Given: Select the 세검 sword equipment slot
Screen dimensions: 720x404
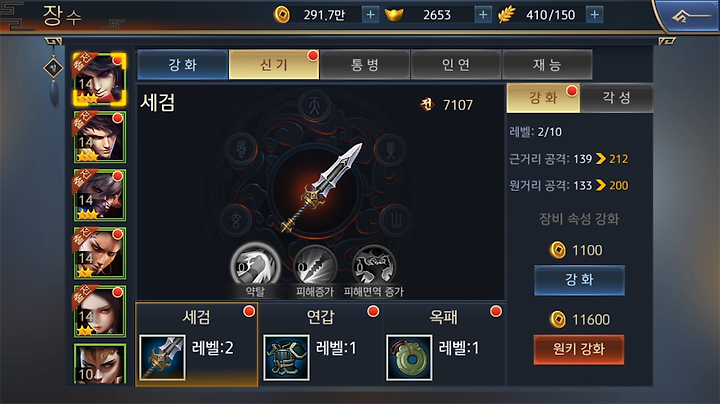Looking at the screenshot, I should point(197,344).
